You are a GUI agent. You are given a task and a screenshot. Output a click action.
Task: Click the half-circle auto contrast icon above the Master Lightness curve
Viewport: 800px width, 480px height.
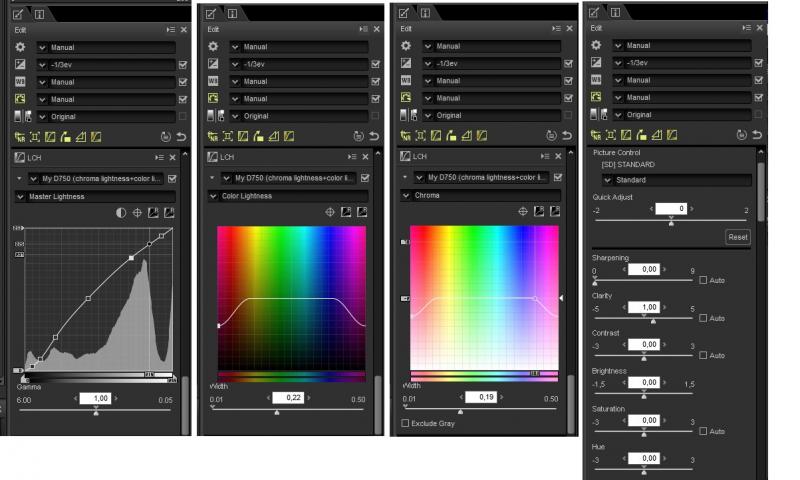(121, 213)
